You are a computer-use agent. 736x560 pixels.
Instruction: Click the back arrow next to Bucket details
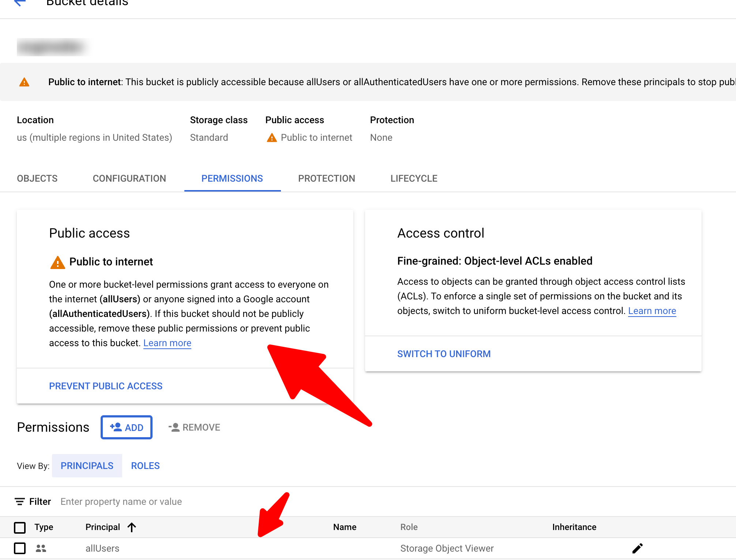click(20, 3)
